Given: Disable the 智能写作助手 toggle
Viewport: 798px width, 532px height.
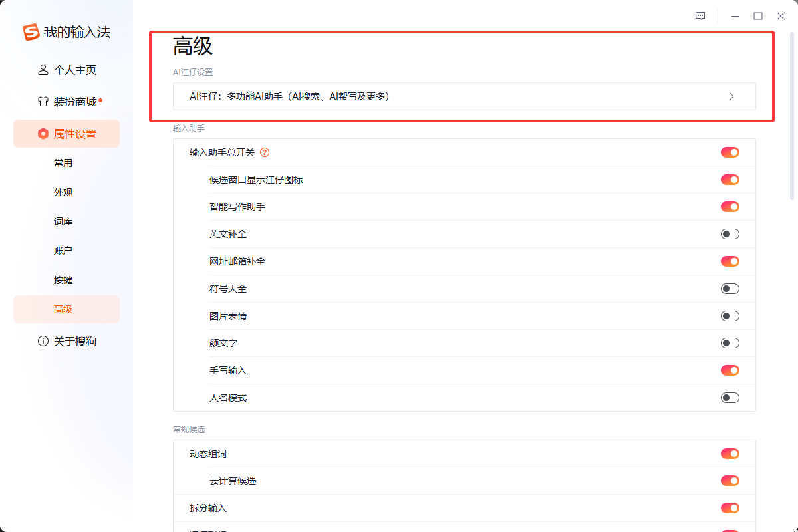Looking at the screenshot, I should (730, 207).
